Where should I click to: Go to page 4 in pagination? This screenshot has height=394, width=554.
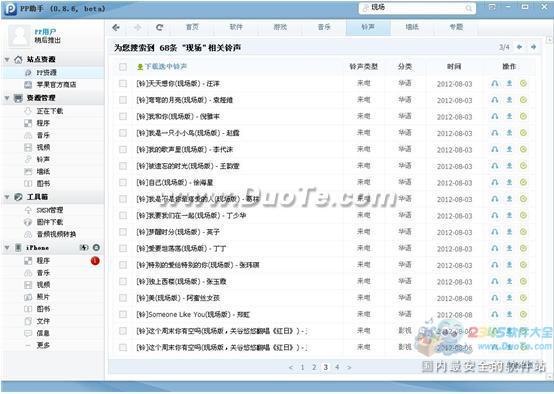337,367
